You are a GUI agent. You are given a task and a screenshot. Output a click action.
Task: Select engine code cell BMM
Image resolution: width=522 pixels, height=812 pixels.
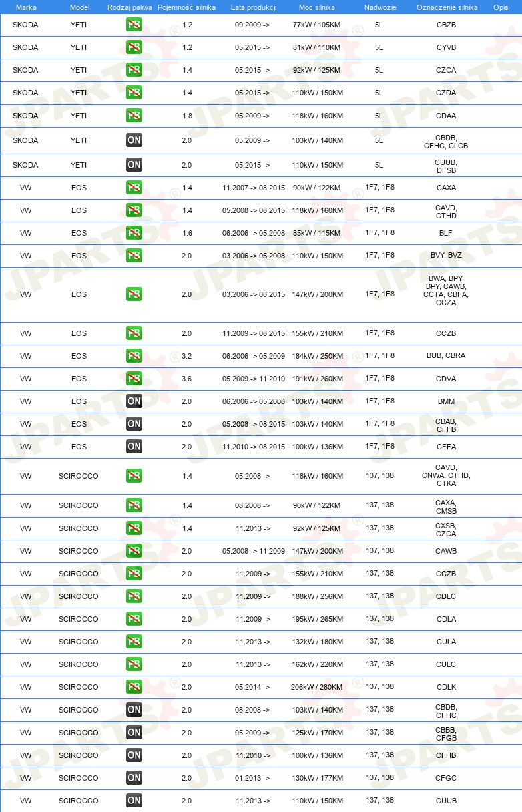coord(446,401)
